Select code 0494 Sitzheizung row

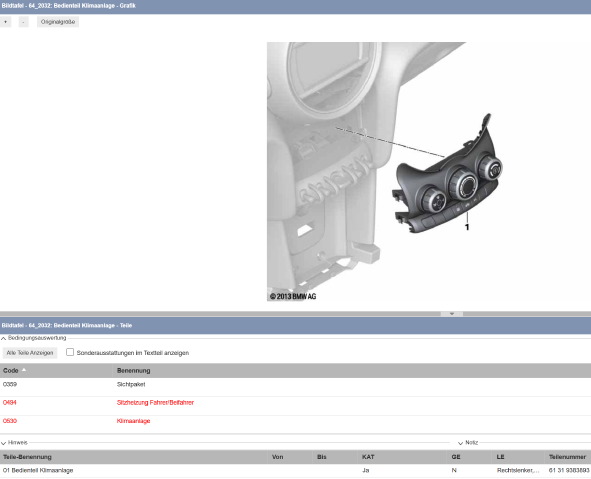[x=296, y=402]
